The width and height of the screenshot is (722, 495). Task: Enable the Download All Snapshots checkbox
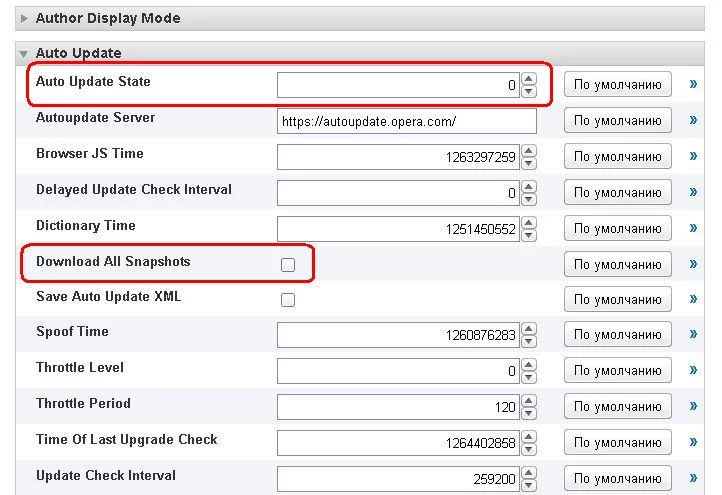pyautogui.click(x=288, y=265)
